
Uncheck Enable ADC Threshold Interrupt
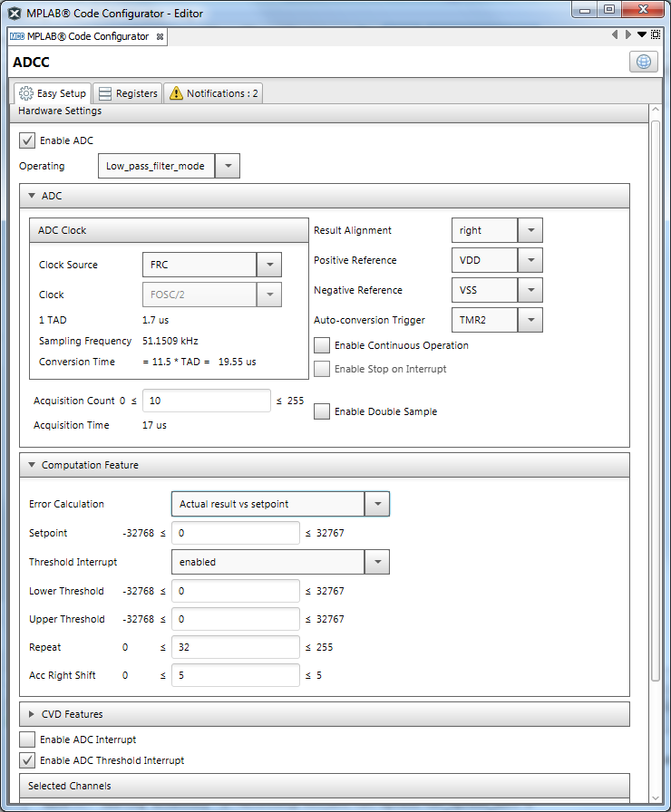[27, 760]
